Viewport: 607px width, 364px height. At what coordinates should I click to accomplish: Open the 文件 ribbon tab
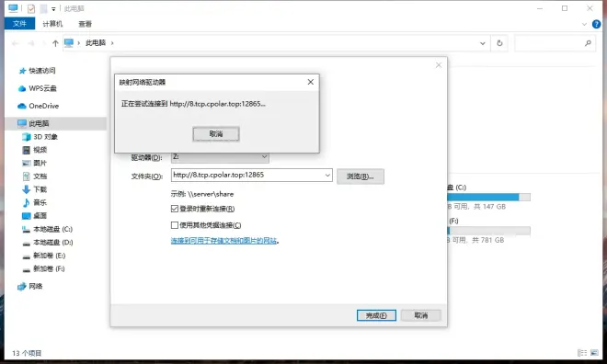19,24
